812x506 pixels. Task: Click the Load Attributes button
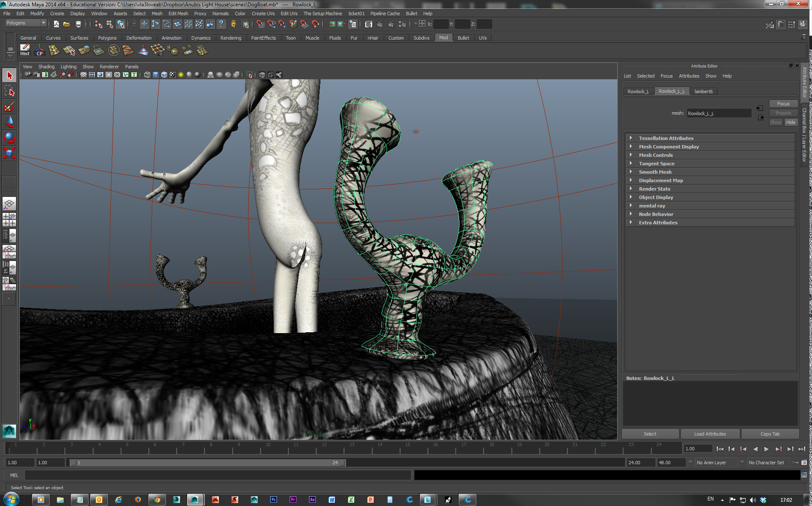click(710, 434)
